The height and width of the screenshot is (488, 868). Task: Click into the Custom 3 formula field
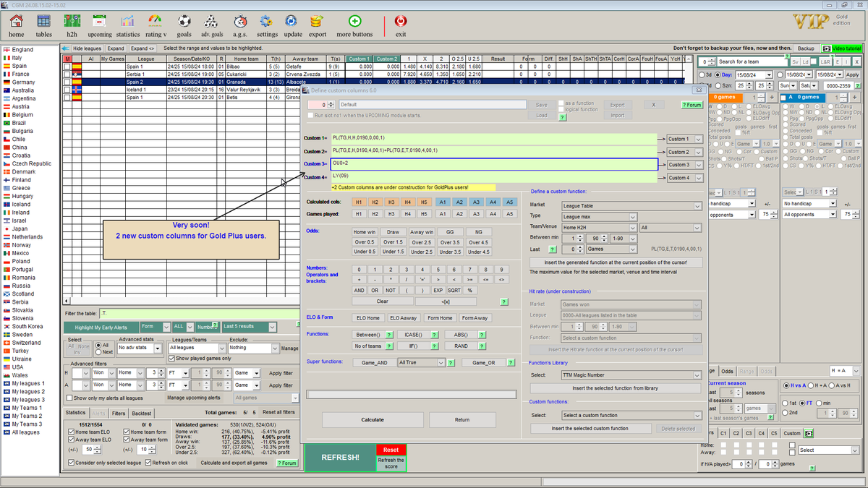click(x=494, y=164)
